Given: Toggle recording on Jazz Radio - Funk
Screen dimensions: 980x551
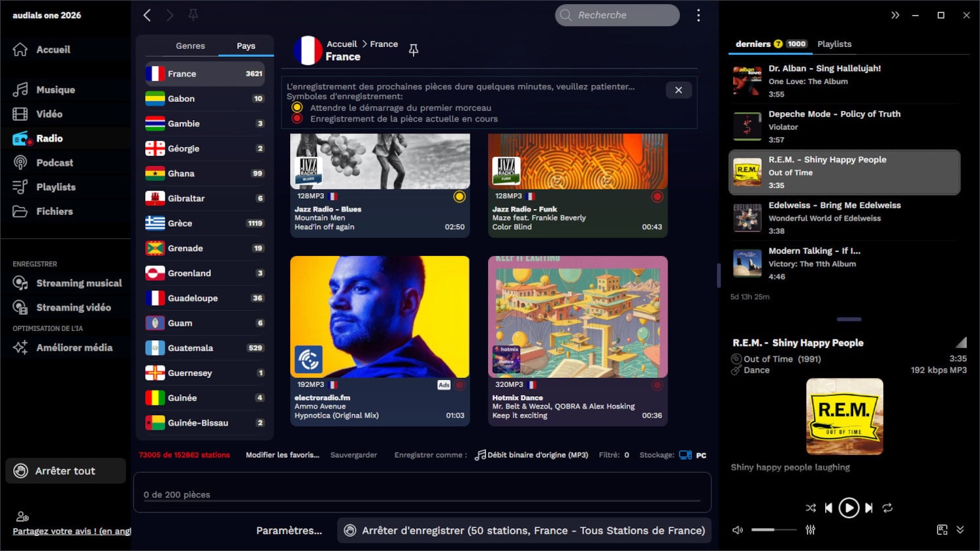Looking at the screenshot, I should (x=657, y=197).
